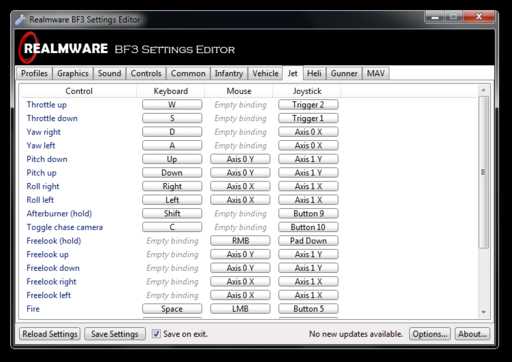Select the Controls tab
This screenshot has height=362, width=512.
(x=146, y=73)
